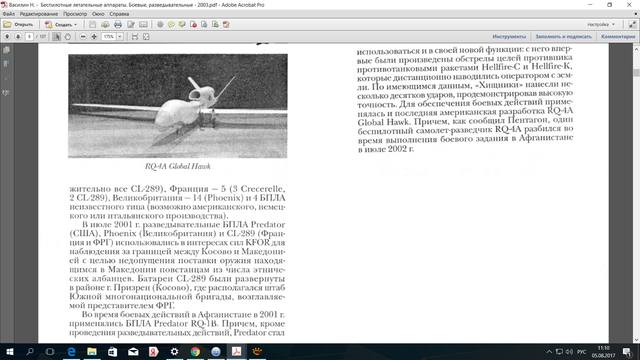Click the envelope email icon in toolbar
This screenshot has width=640, height=360.
[x=143, y=24]
